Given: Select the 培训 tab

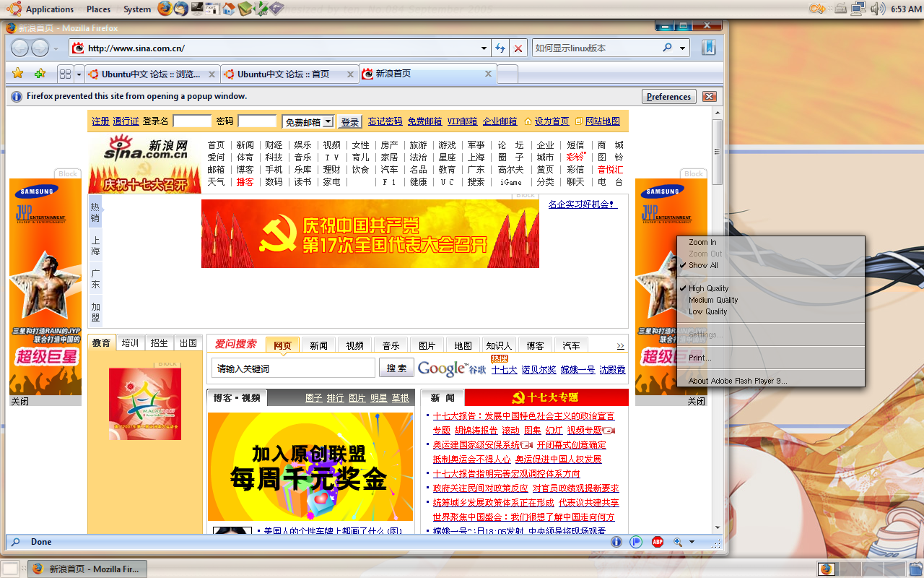Looking at the screenshot, I should (131, 342).
